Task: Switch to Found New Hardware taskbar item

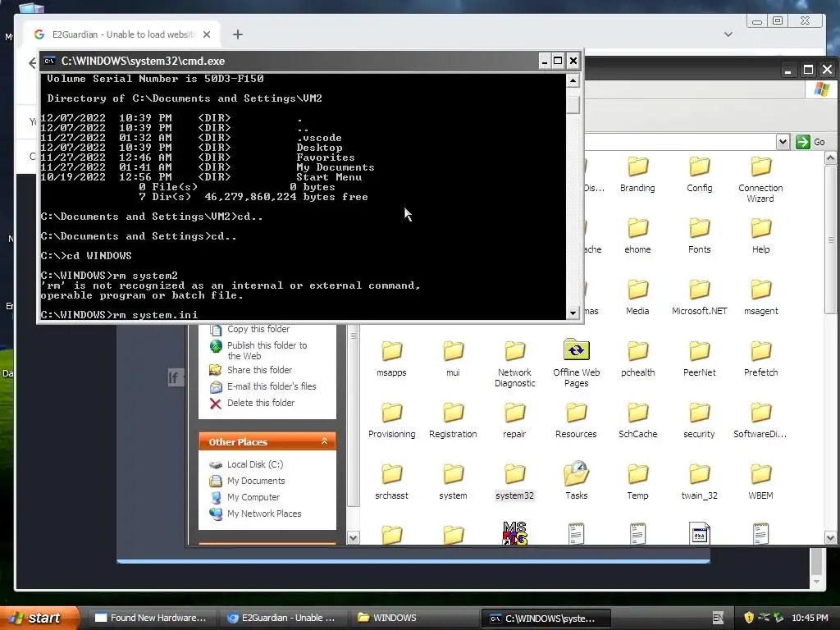Action: tap(151, 618)
